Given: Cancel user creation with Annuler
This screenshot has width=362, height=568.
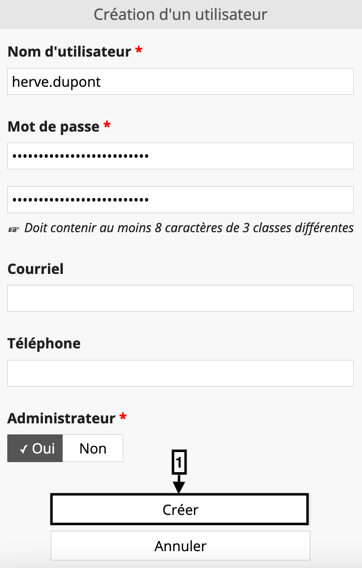Looking at the screenshot, I should point(180,546).
